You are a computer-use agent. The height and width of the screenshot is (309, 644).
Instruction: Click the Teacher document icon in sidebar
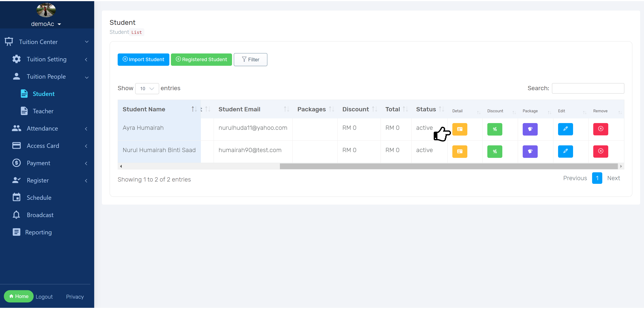point(24,111)
